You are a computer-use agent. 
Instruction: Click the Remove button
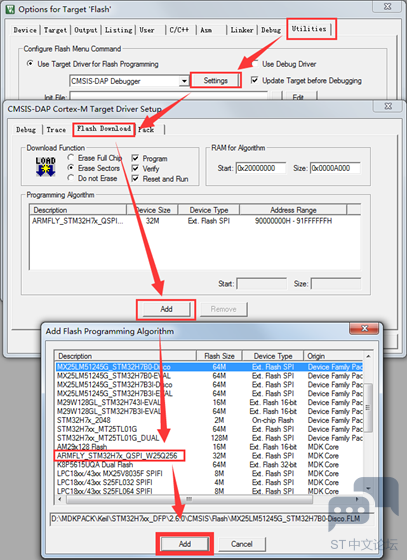pyautogui.click(x=223, y=309)
